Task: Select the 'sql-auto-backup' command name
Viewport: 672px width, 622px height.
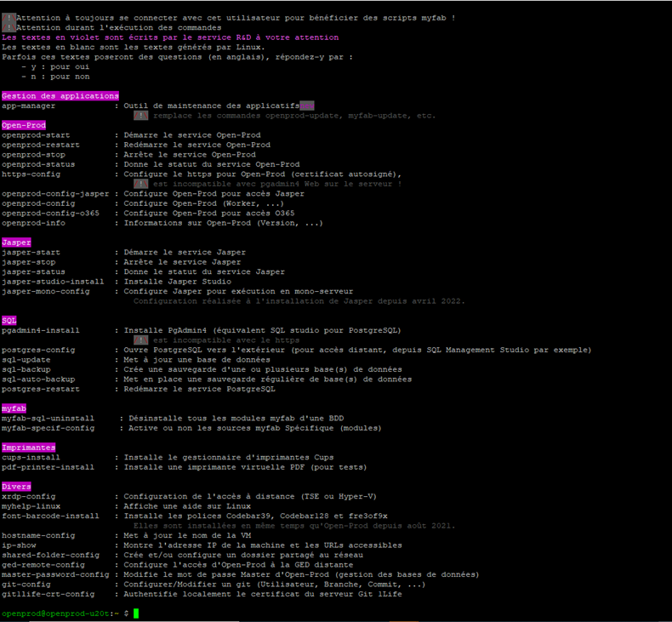Action: point(38,379)
